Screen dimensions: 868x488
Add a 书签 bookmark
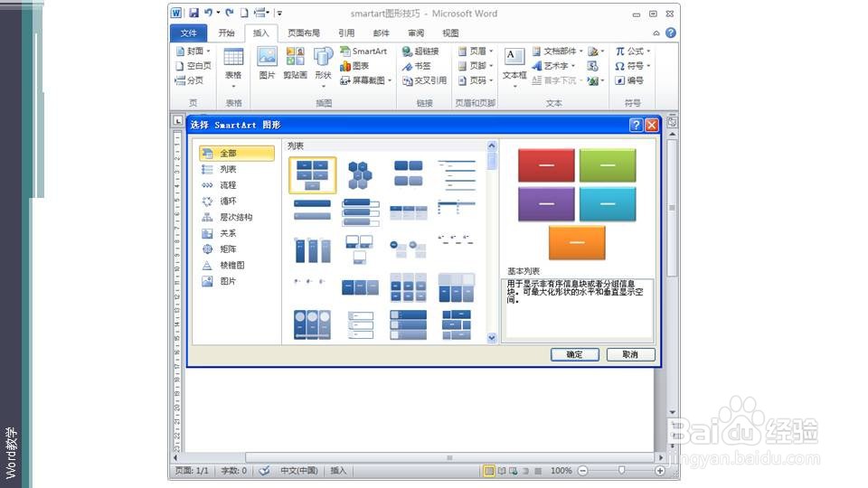[416, 66]
